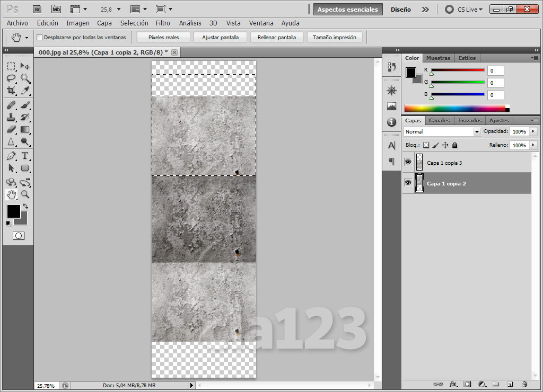
Task: Switch to the Canales tab
Action: pos(439,120)
